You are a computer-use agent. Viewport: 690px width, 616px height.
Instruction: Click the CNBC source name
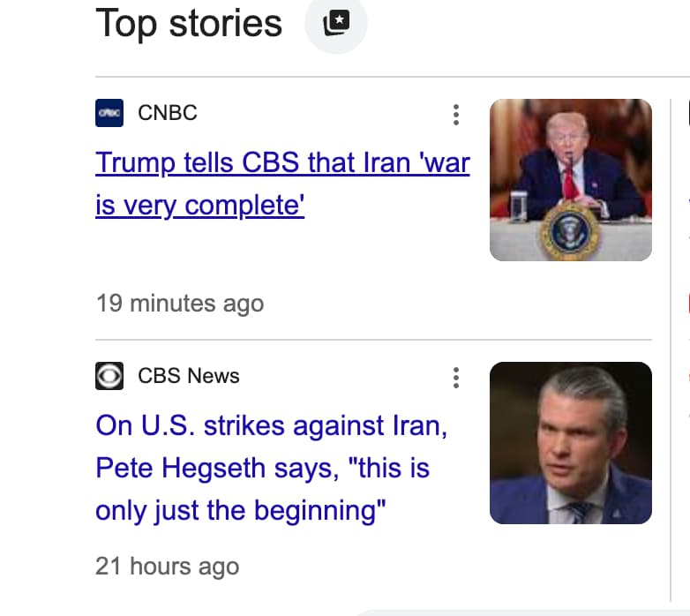pos(168,113)
